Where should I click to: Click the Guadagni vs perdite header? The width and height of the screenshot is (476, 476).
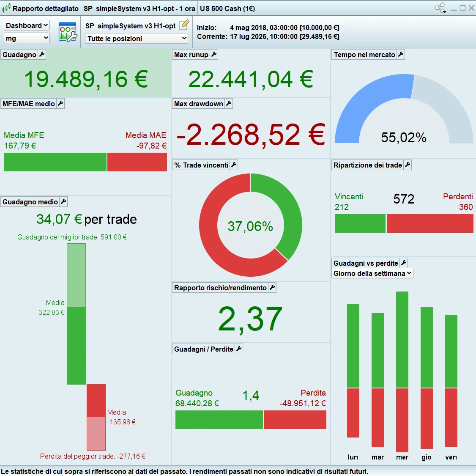coord(366,263)
